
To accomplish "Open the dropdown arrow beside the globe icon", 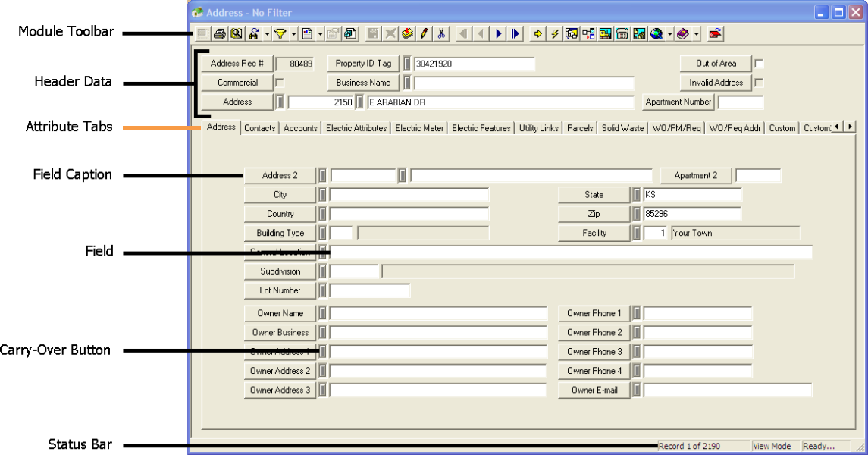I will click(670, 34).
